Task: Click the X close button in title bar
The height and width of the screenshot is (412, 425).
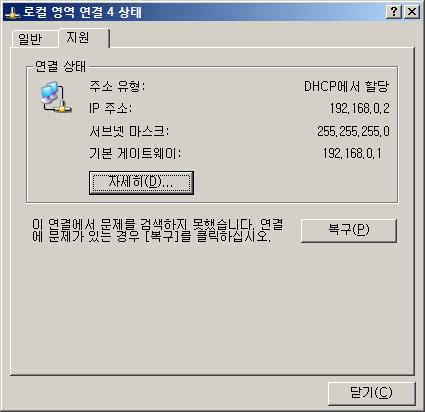Action: pos(412,12)
